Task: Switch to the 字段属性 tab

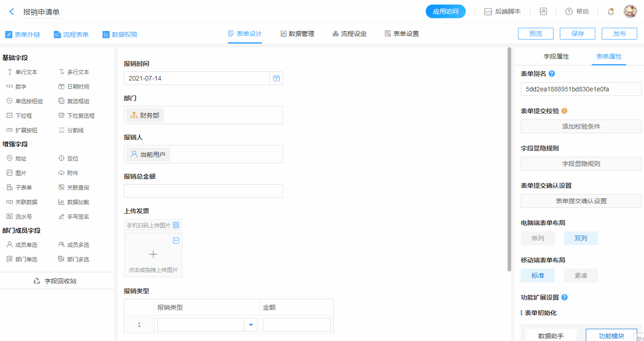Action: pyautogui.click(x=556, y=57)
